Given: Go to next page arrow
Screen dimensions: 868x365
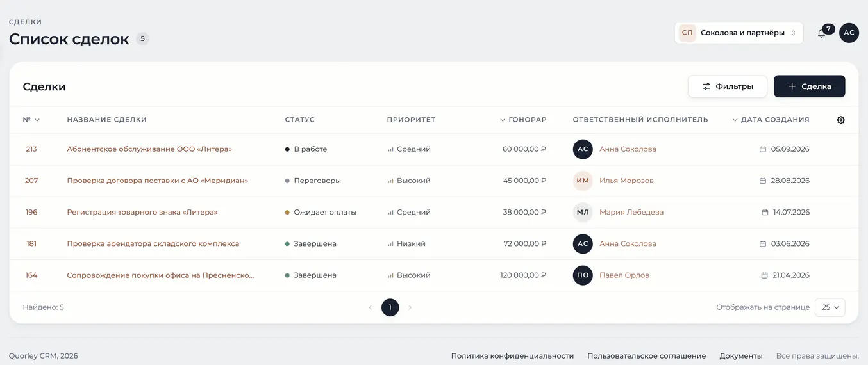Looking at the screenshot, I should coord(410,307).
